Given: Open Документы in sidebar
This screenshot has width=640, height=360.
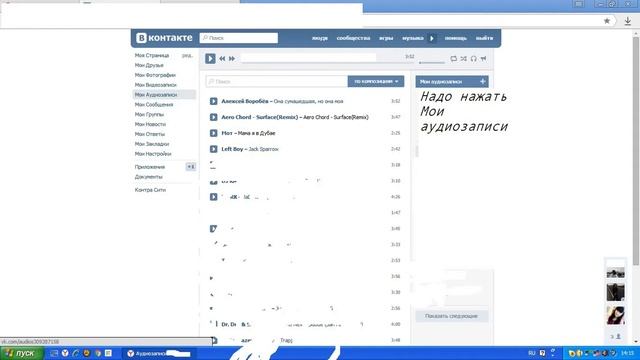Looking at the screenshot, I should pyautogui.click(x=149, y=177).
